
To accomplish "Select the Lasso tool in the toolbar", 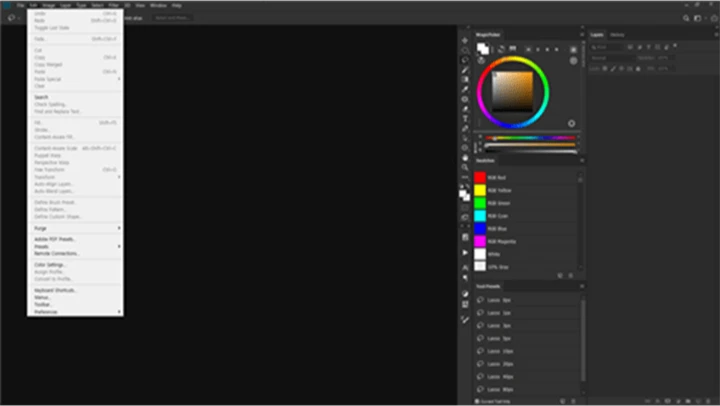I will click(x=465, y=60).
